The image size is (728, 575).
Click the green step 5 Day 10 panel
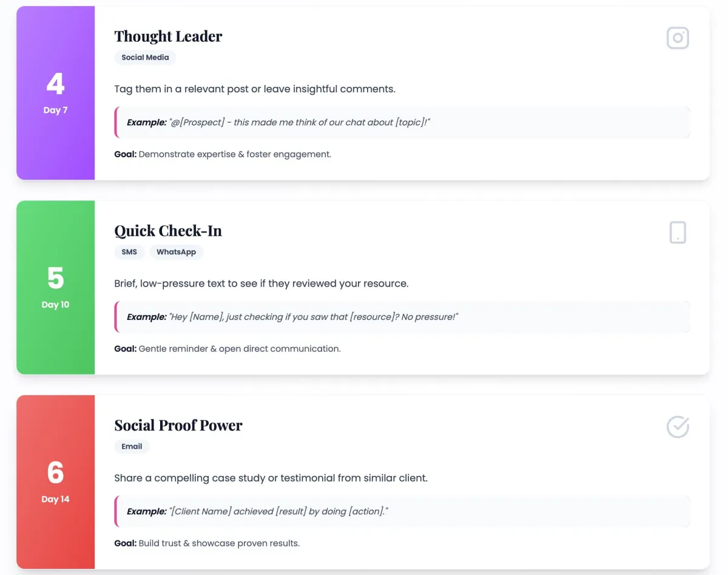(x=55, y=287)
